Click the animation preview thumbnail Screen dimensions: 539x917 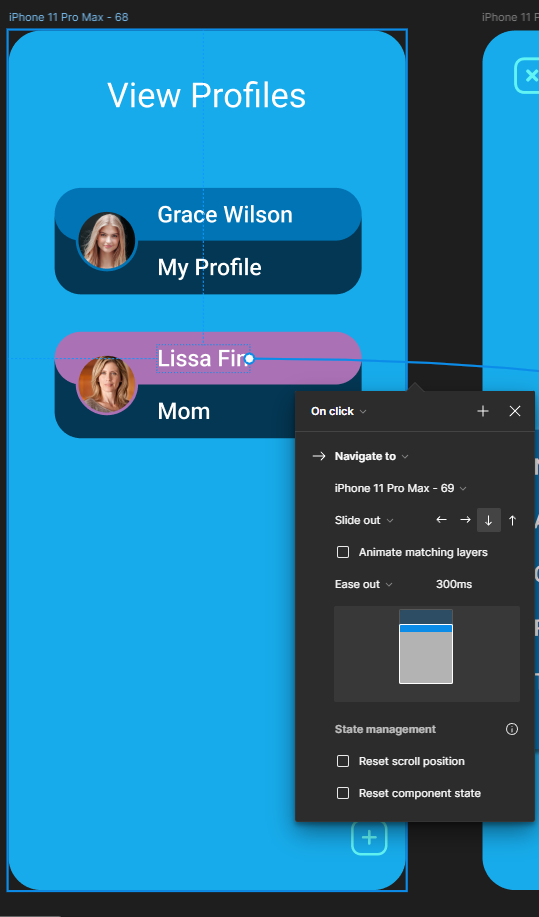click(x=426, y=653)
